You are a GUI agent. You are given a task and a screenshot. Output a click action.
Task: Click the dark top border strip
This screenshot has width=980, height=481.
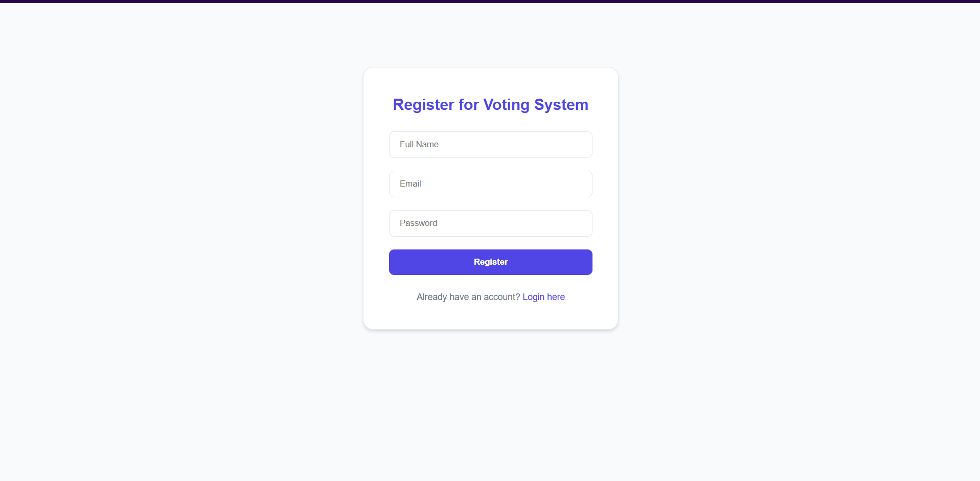(490, 2)
